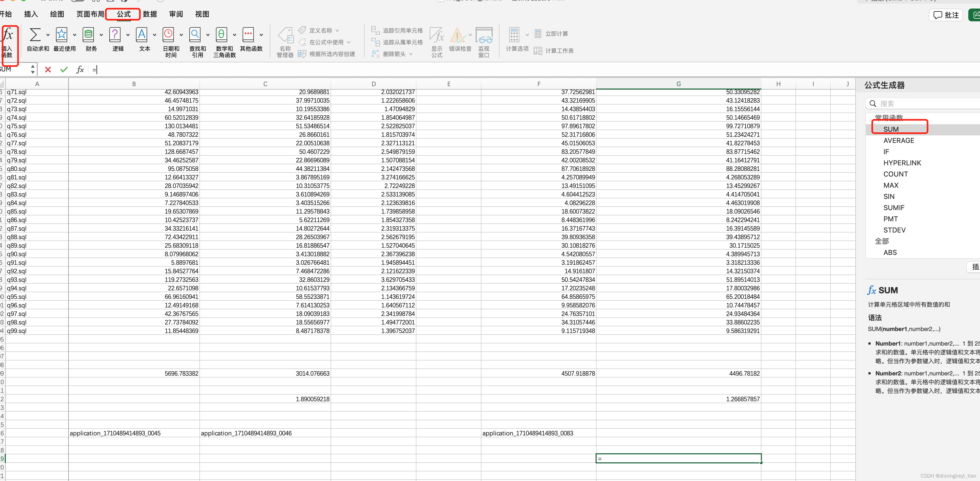Switch to the Page Layout (页面布局) tab
This screenshot has width=980, height=481.
tap(90, 14)
